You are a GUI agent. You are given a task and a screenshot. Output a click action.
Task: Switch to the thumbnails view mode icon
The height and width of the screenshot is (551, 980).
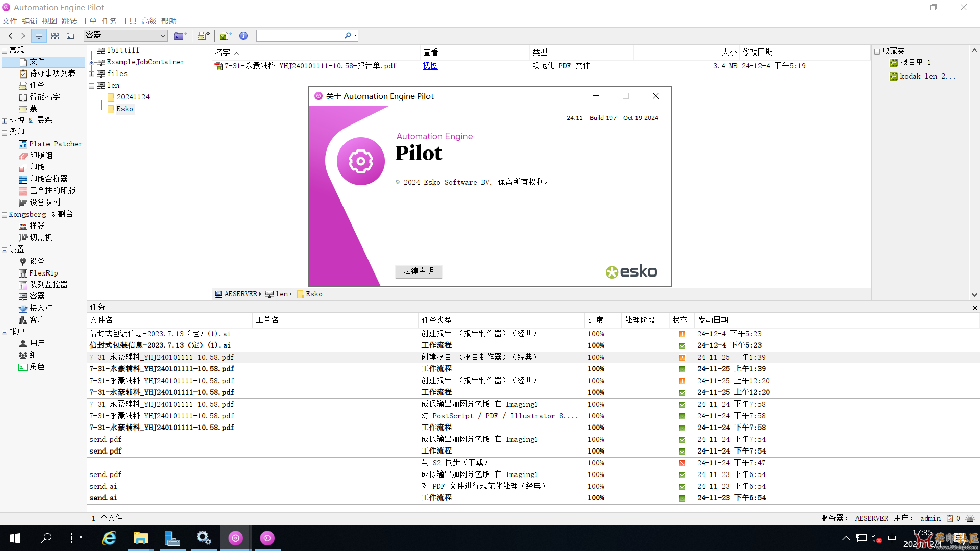(x=55, y=36)
